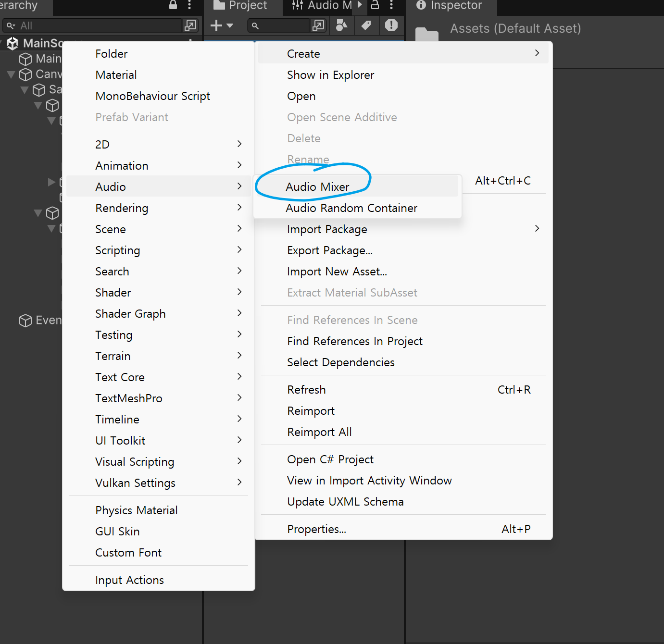Switch to the Project tab
Viewport: 664px width, 644px height.
240,5
